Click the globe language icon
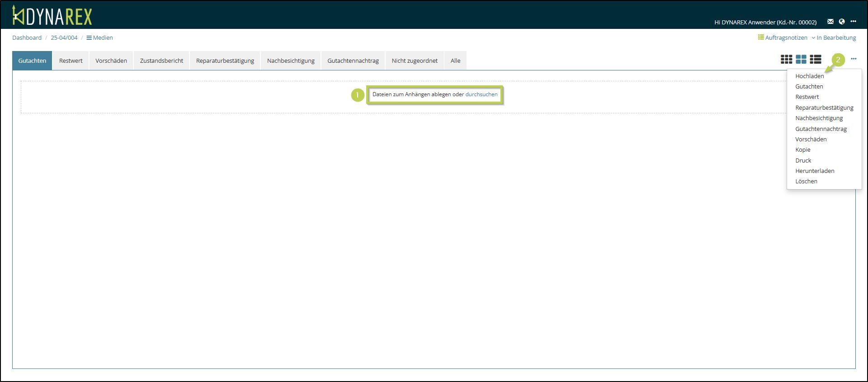868x382 pixels. 841,22
